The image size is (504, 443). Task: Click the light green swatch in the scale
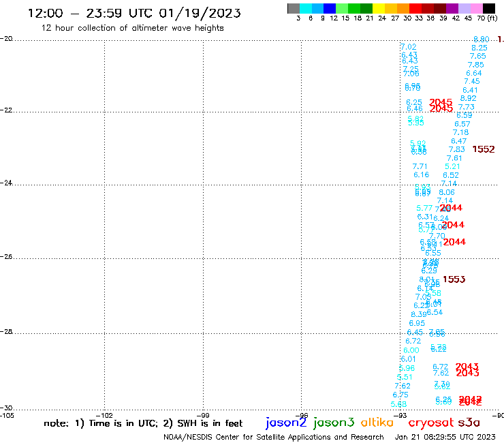click(x=342, y=8)
